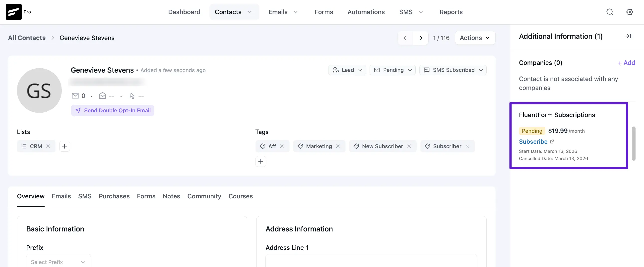Click the open rate envelope icon
The height and width of the screenshot is (267, 644).
click(103, 96)
